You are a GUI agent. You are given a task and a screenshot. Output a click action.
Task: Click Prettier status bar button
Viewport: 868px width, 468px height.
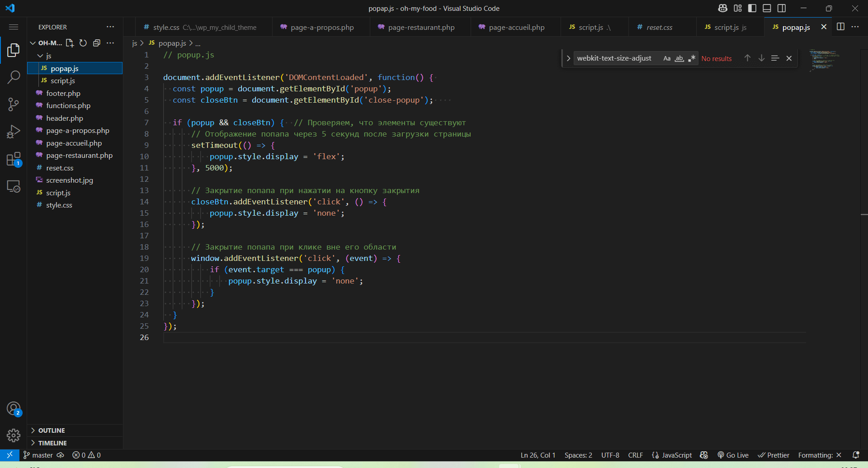[774, 455]
